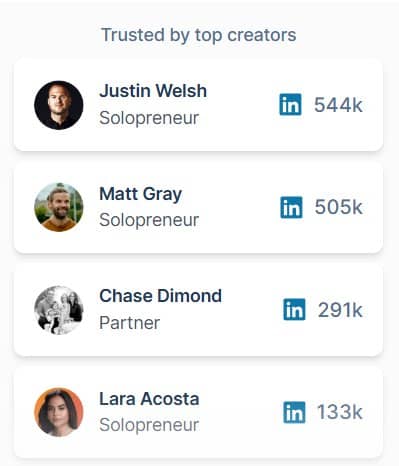Select Chase Dimond's black-and-white avatar
399x466 pixels.
59,310
